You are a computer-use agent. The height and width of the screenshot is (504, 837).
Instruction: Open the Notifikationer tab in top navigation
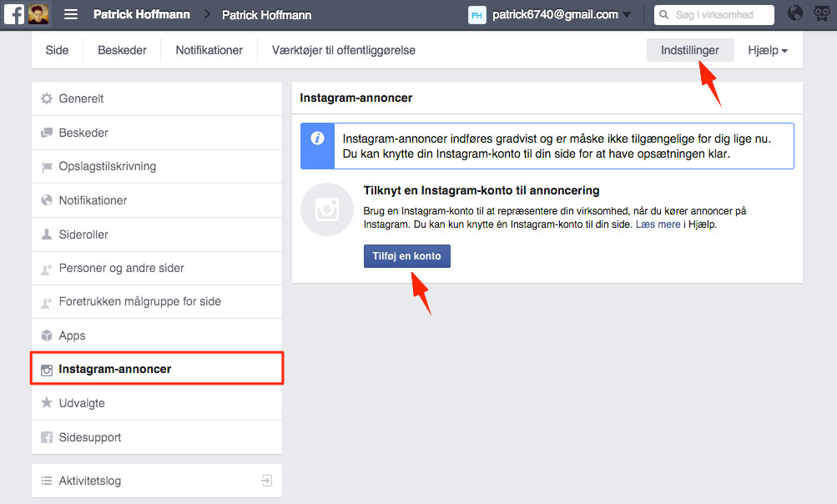point(209,50)
